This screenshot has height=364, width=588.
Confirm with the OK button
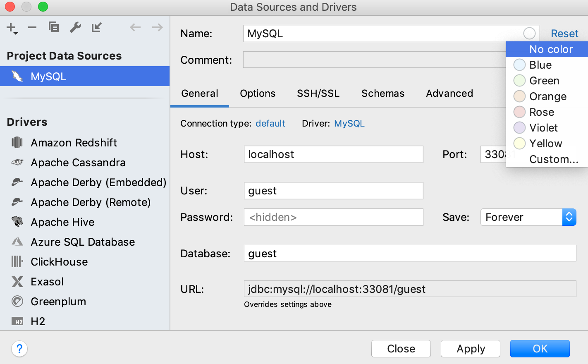[540, 349]
